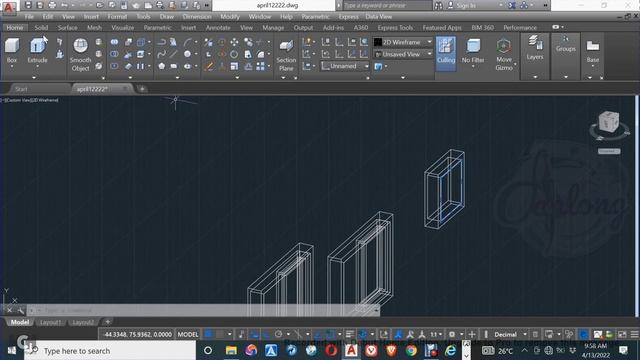Click the workspace switching gear icon
The image size is (640, 360).
pyautogui.click(x=452, y=334)
